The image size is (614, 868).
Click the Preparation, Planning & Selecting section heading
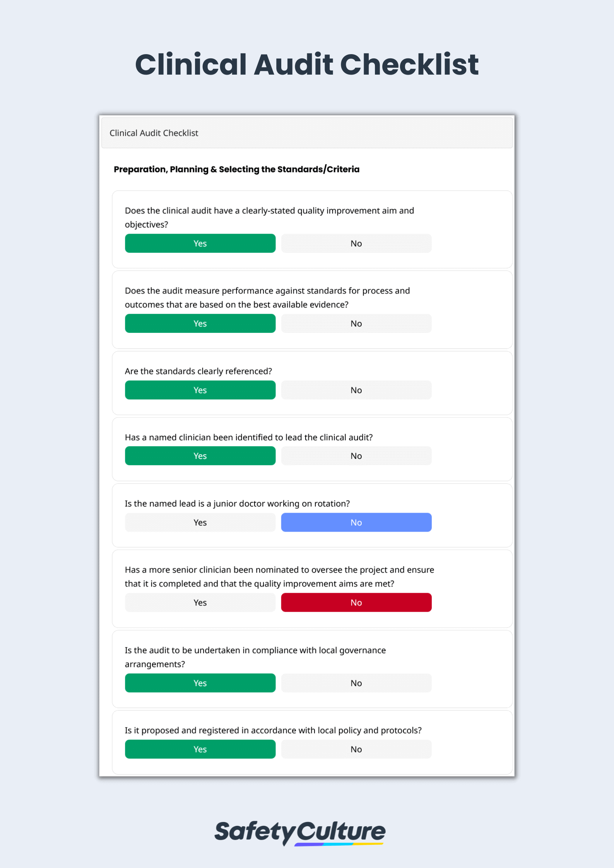tap(236, 169)
